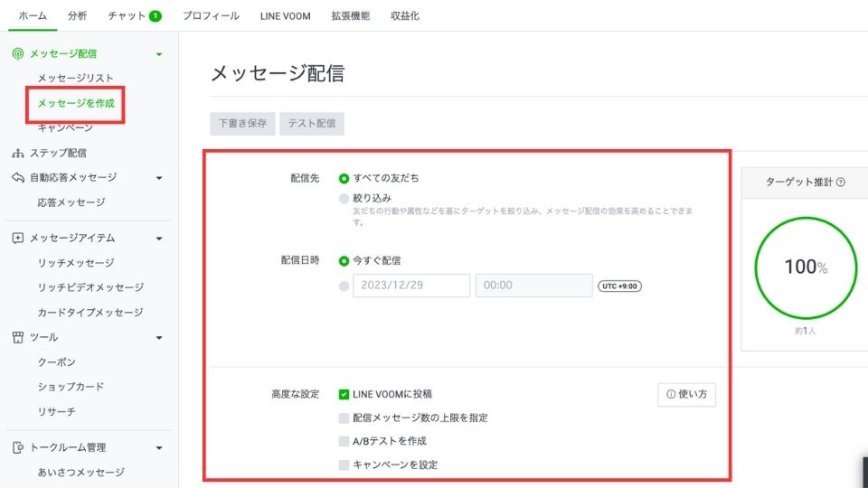Collapse 自動応答メッセージ section arrow
This screenshot has width=868, height=488.
[x=159, y=178]
